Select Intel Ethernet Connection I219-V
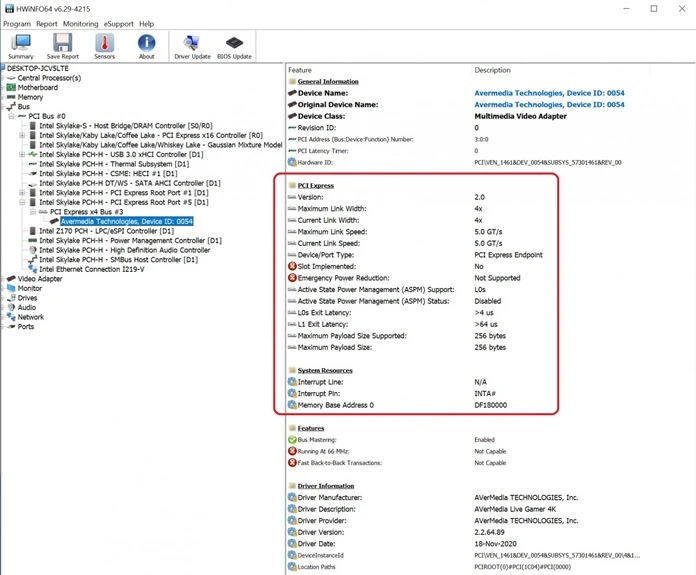 point(92,269)
